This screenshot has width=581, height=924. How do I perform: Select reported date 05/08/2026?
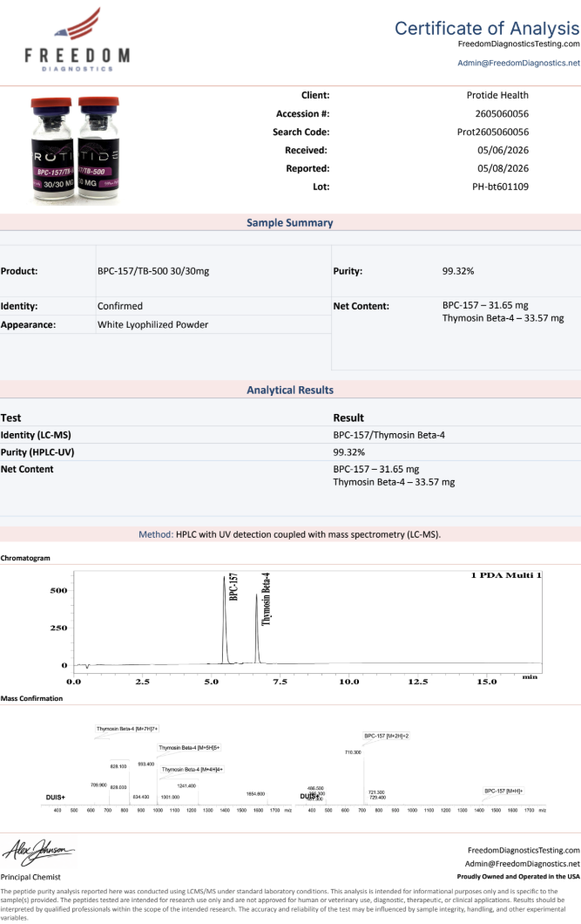503,168
